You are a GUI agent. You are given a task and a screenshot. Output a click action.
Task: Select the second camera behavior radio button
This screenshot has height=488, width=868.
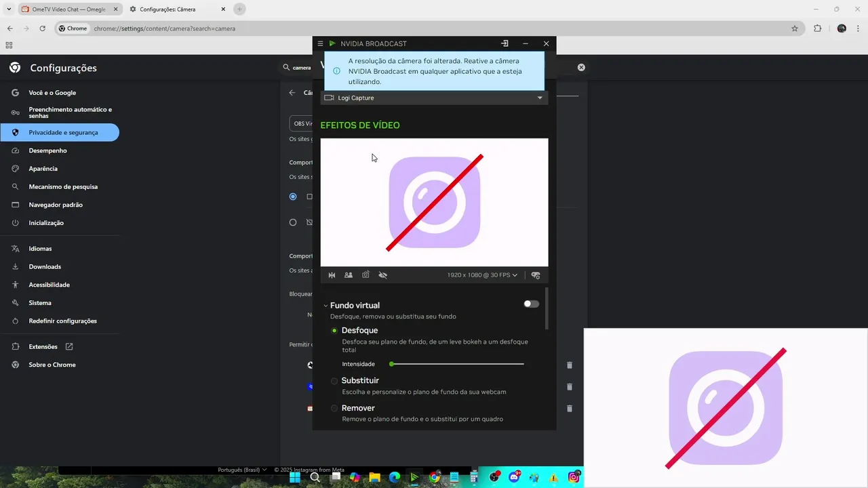[293, 222]
